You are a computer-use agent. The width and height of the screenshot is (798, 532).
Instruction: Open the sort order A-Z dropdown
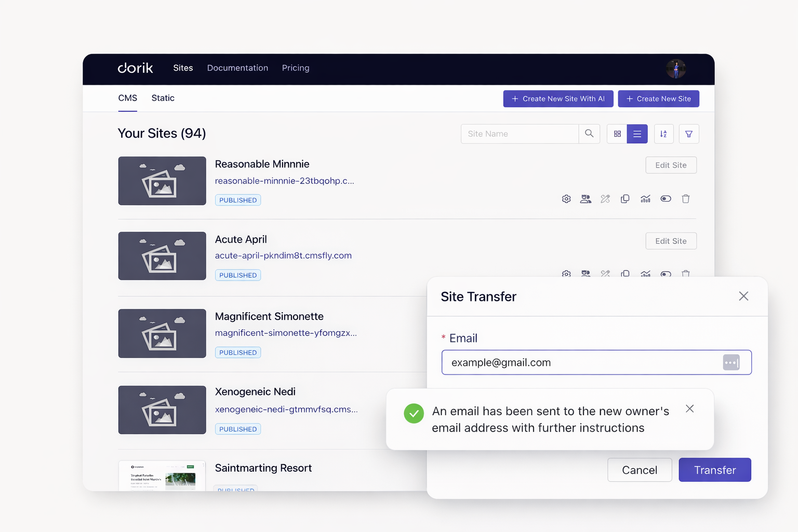[x=663, y=134]
